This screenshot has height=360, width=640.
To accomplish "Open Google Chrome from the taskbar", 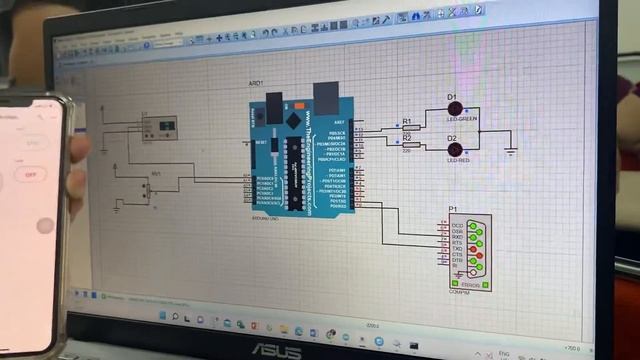I will (331, 334).
